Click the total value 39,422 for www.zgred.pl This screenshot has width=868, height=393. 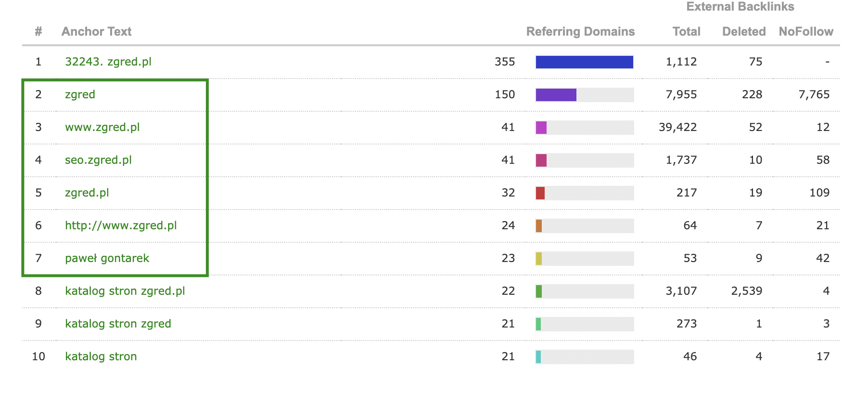pyautogui.click(x=677, y=127)
